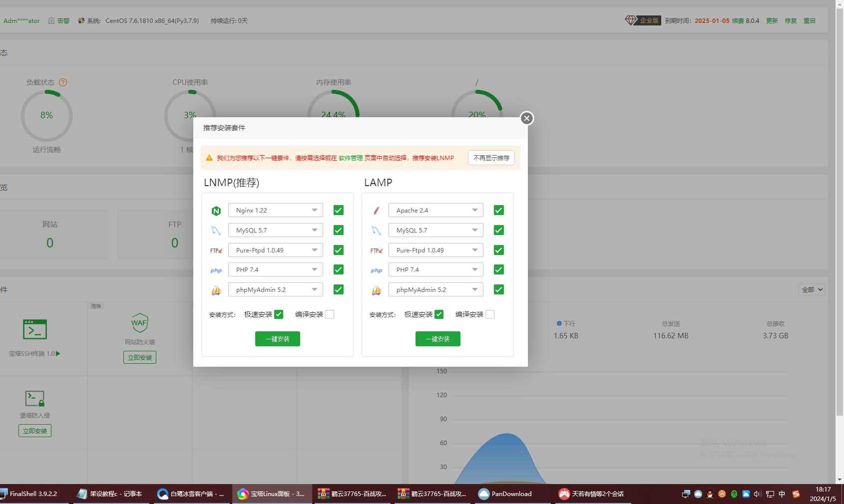Click the Apache feather icon in LAMP
This screenshot has width=844, height=504.
click(377, 211)
